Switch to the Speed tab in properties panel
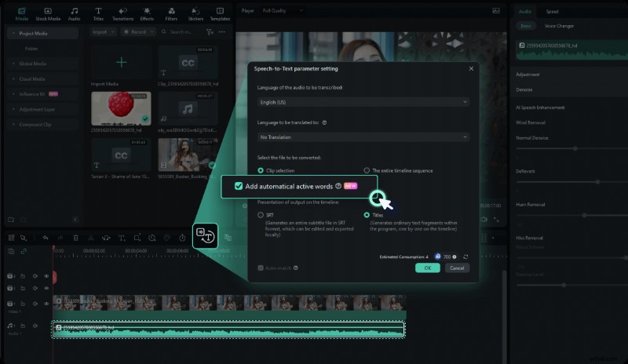Screen dimensions: 628x364 [553, 12]
